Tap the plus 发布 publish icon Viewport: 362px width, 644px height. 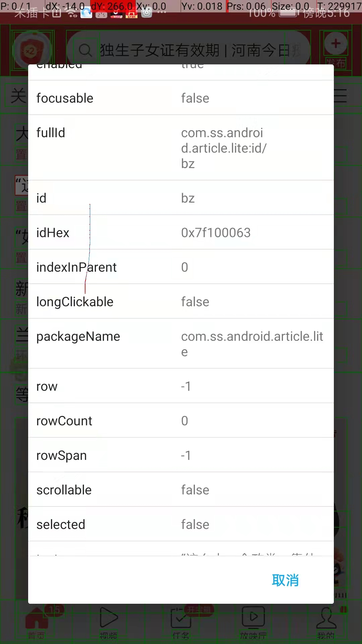click(x=336, y=44)
